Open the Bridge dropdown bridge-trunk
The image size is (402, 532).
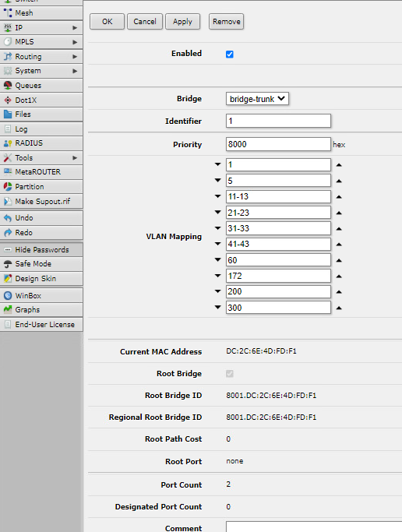[257, 99]
